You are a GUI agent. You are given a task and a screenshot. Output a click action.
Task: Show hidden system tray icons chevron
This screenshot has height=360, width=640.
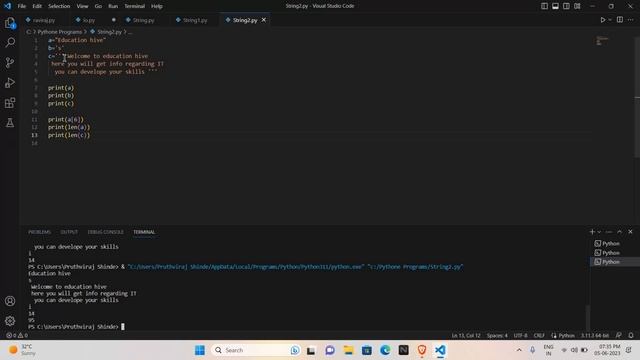click(x=519, y=350)
